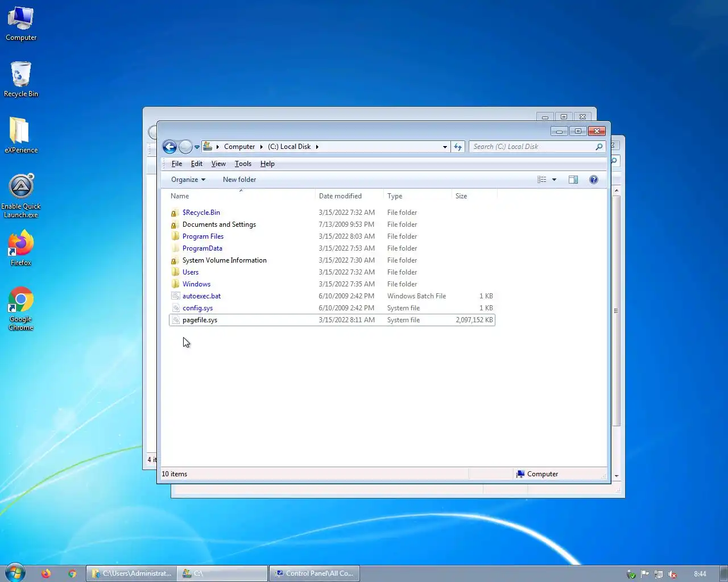Screen dimensions: 728x582
Task: Expand the arrow after Computer breadcrumb
Action: tap(262, 147)
